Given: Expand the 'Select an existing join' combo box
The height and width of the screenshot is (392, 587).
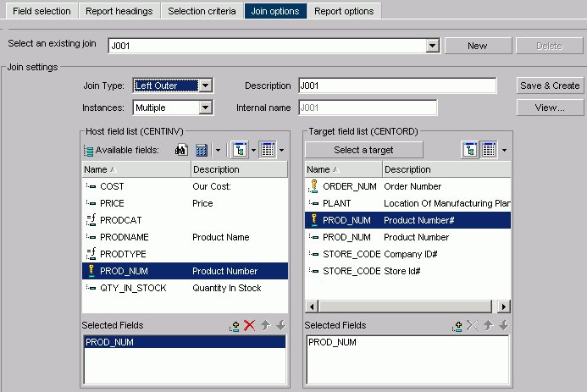Looking at the screenshot, I should [432, 46].
